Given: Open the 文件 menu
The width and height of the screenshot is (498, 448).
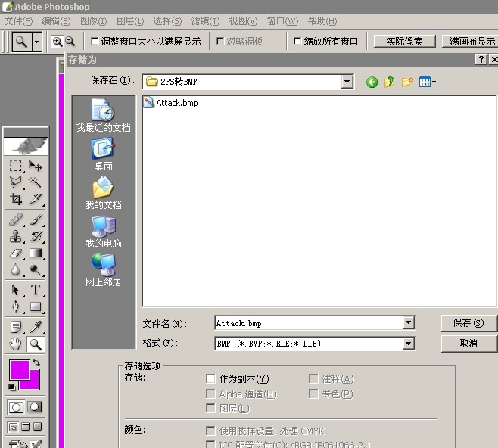Looking at the screenshot, I should point(18,21).
